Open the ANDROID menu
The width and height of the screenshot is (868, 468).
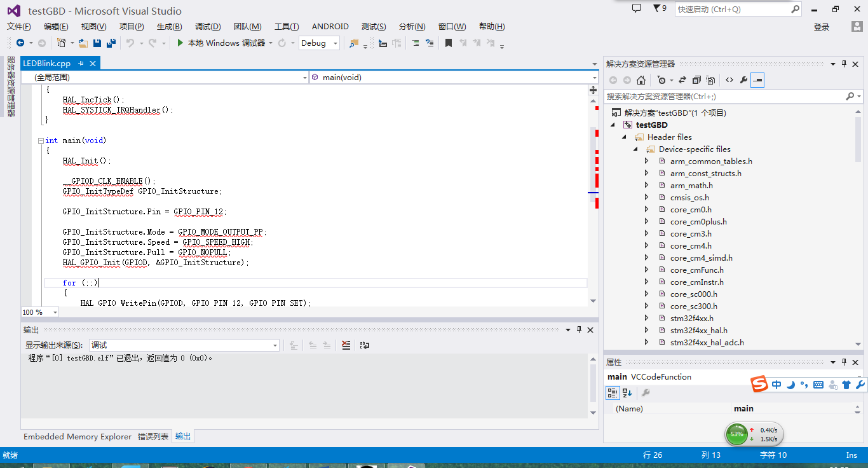(x=330, y=27)
